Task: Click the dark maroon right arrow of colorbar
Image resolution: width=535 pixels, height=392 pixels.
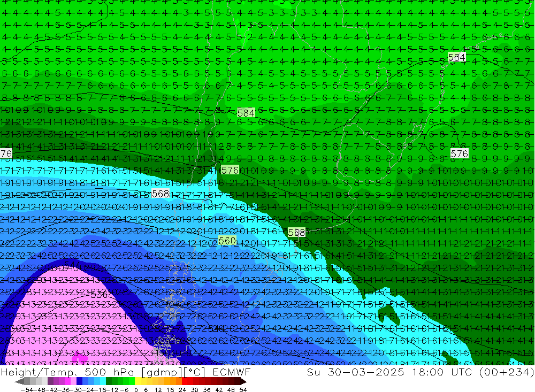Action: (243, 381)
